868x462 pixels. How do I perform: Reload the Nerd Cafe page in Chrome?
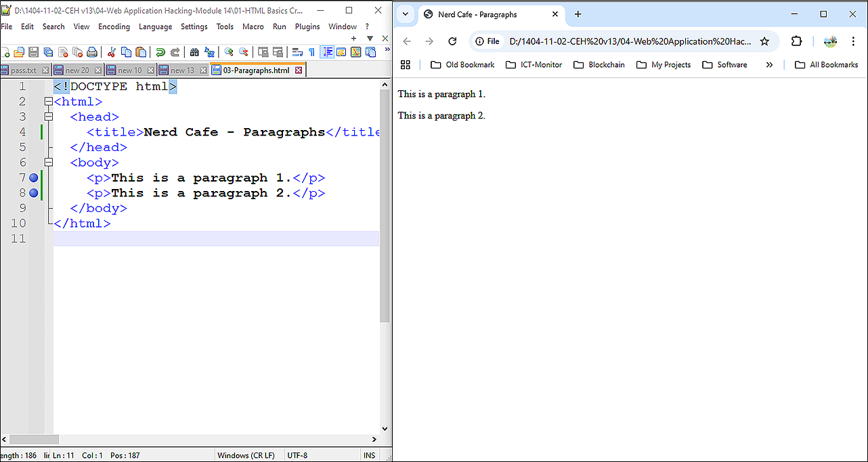click(x=452, y=41)
